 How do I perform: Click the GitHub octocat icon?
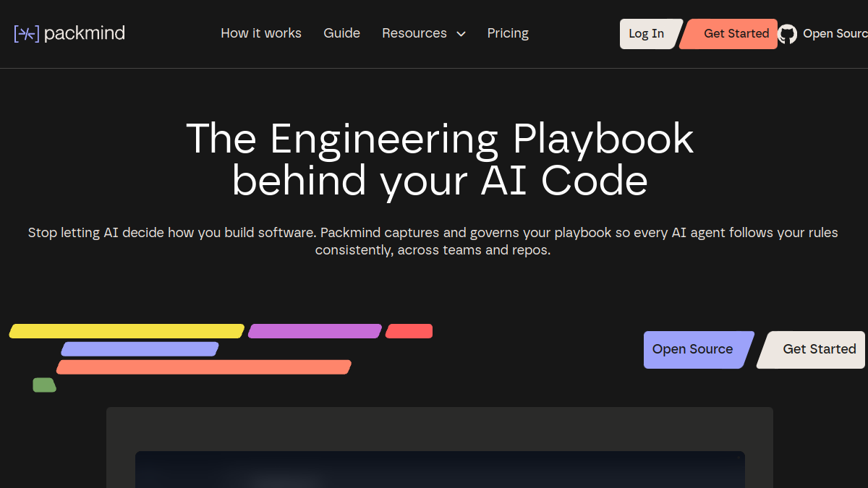point(787,34)
